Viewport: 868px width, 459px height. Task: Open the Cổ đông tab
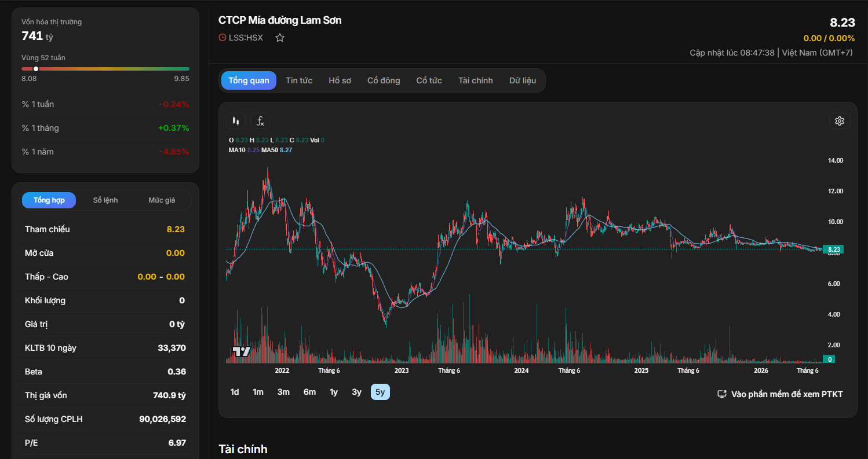pyautogui.click(x=384, y=80)
